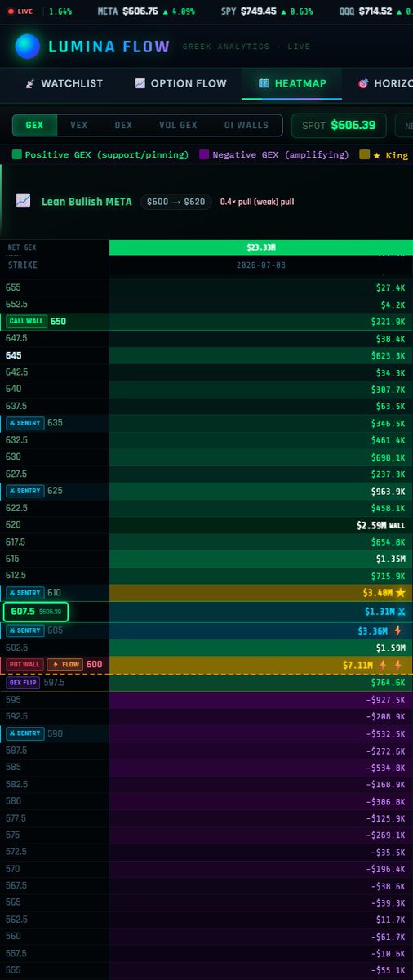Select the Heatmap tab
413x980 pixels.
(x=291, y=83)
